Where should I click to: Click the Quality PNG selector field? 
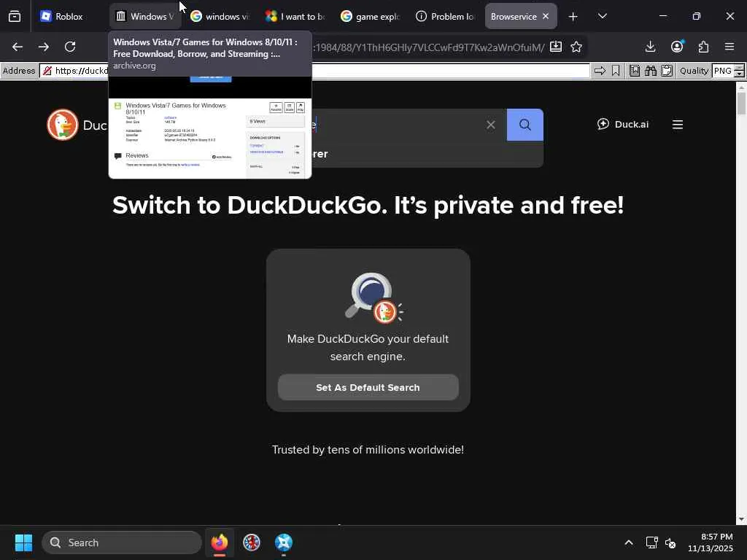point(723,71)
